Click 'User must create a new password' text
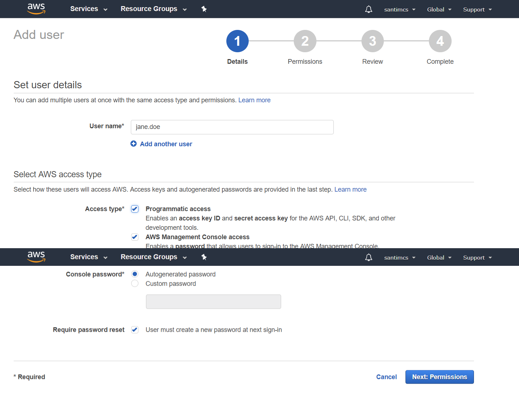This screenshot has width=519, height=420. [214, 330]
